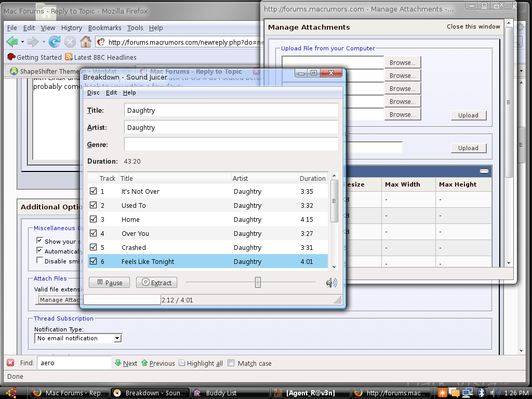Go to Firefox home page icon
Image resolution: width=532 pixels, height=399 pixels.
(86, 42)
